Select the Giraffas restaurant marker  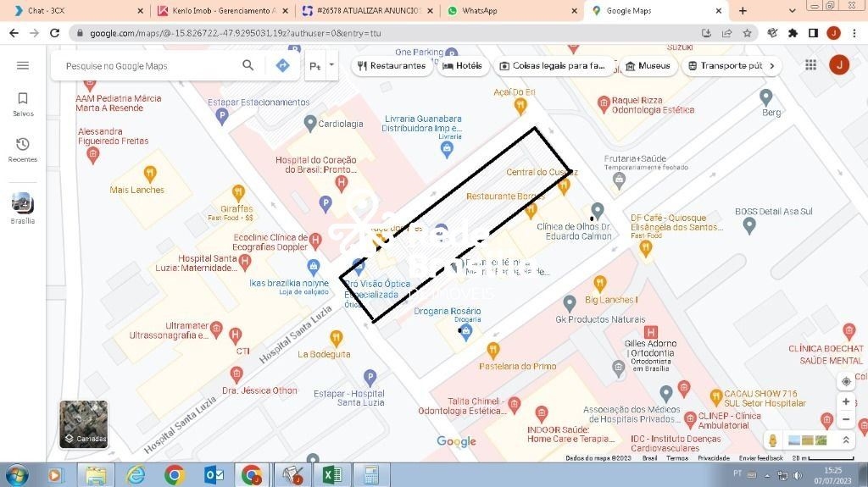[238, 192]
